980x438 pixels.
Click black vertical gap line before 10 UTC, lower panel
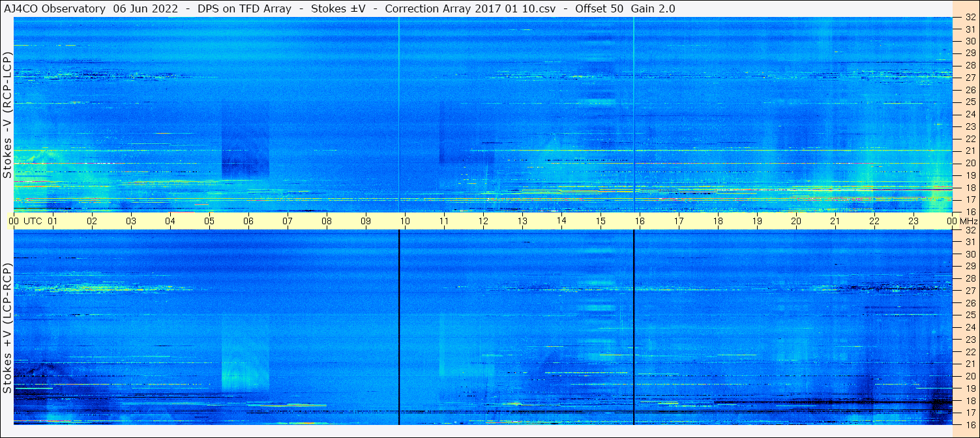tap(398, 327)
